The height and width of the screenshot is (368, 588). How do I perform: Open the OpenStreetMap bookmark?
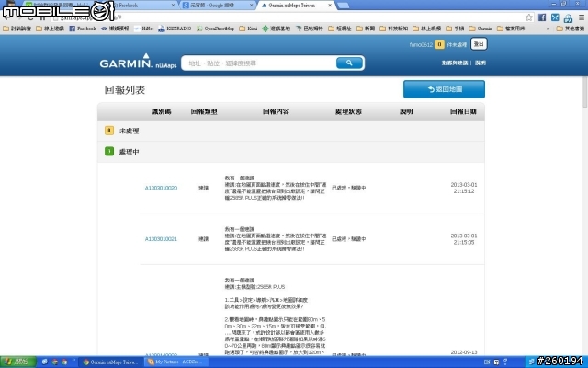coord(215,29)
